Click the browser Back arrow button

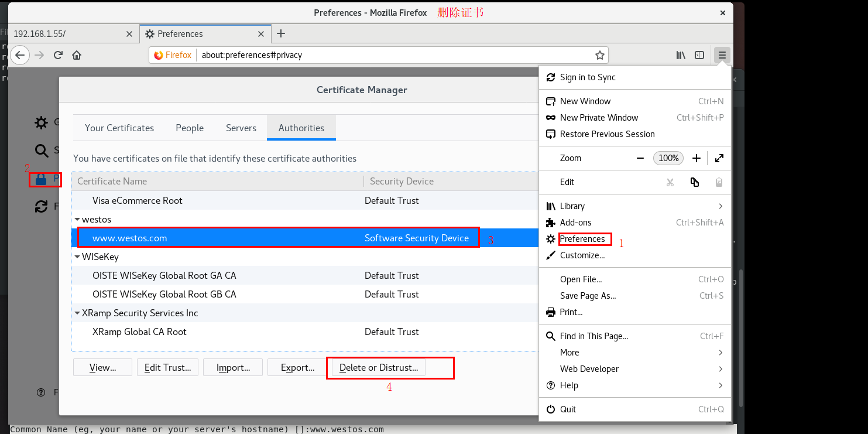(20, 55)
